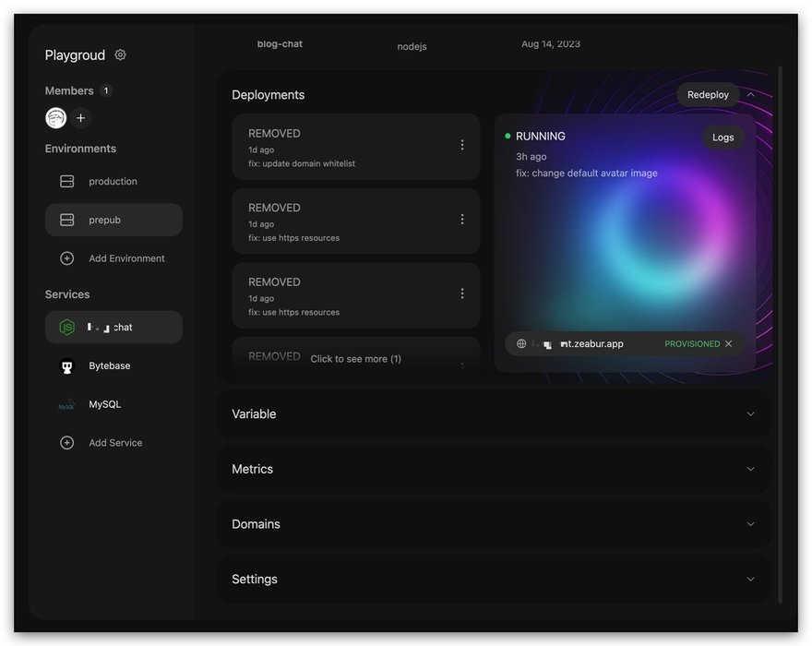This screenshot has width=812, height=646.
Task: Open project settings gear next to Playgroud
Action: click(120, 55)
